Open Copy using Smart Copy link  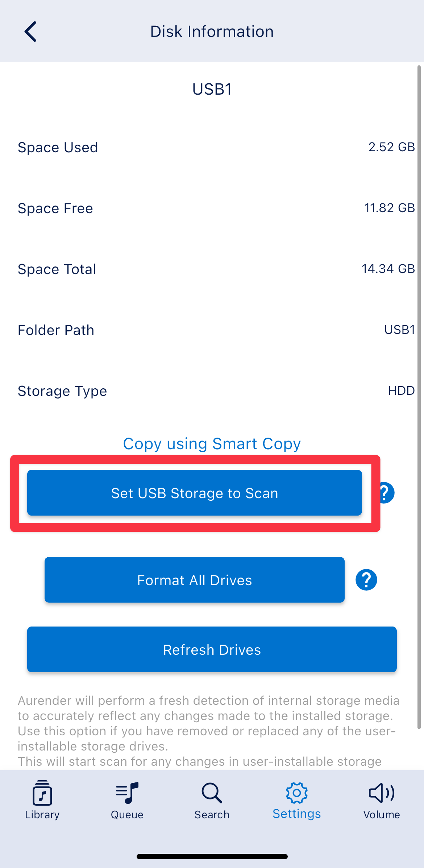click(x=212, y=444)
